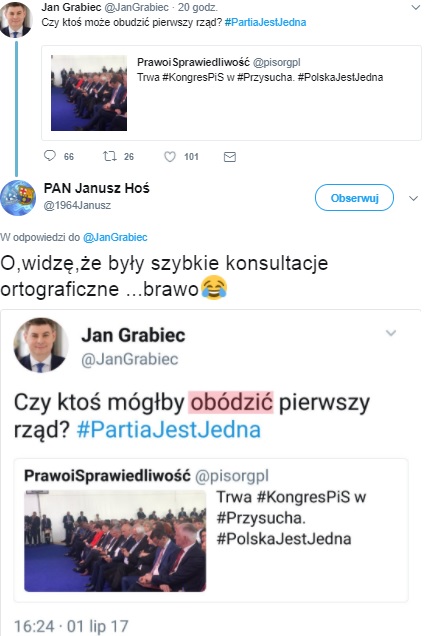Click the laughing emoji in the reply
448x636 pixels.
pos(214,288)
